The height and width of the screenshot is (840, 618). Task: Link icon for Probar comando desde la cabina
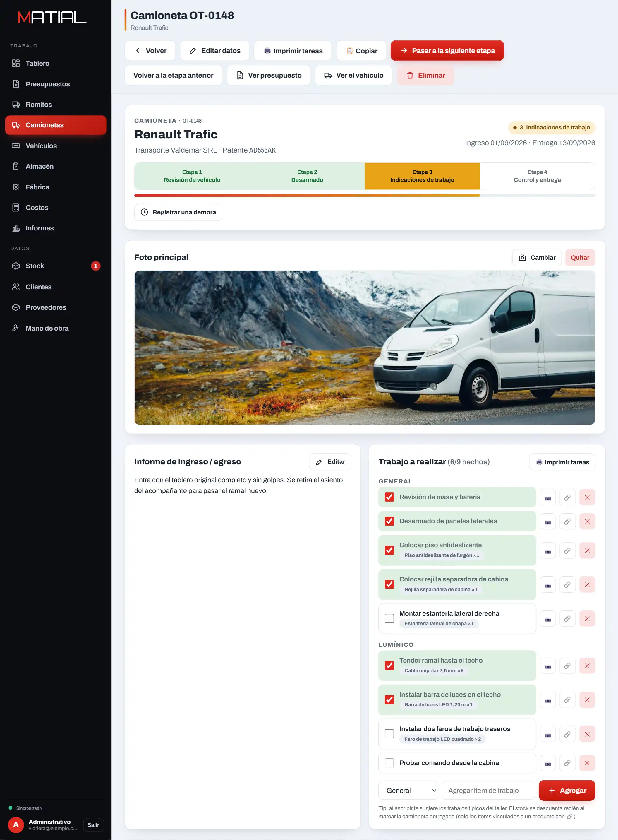(567, 763)
